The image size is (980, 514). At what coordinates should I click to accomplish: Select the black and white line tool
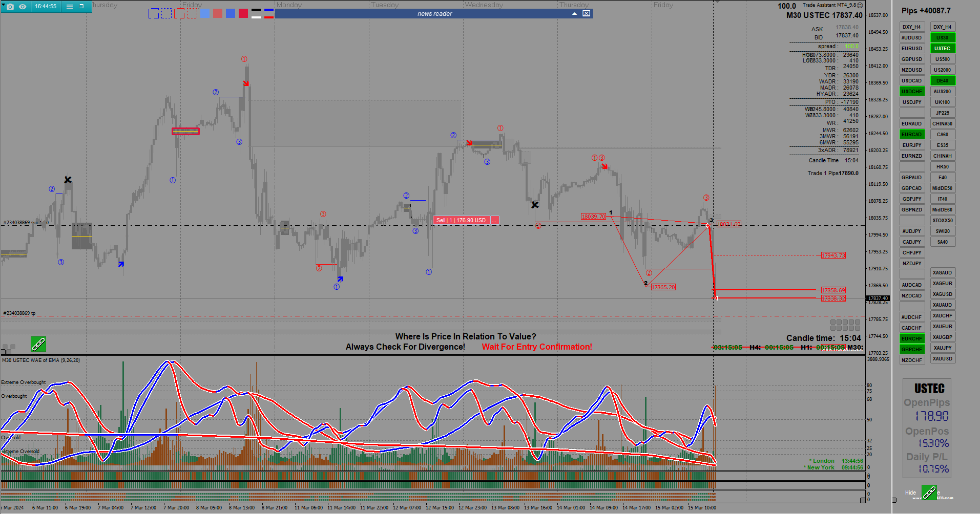click(256, 13)
